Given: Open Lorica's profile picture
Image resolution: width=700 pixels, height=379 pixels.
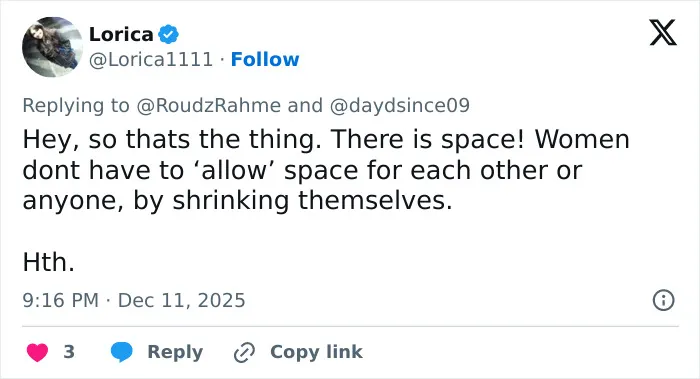Looking at the screenshot, I should [52, 47].
